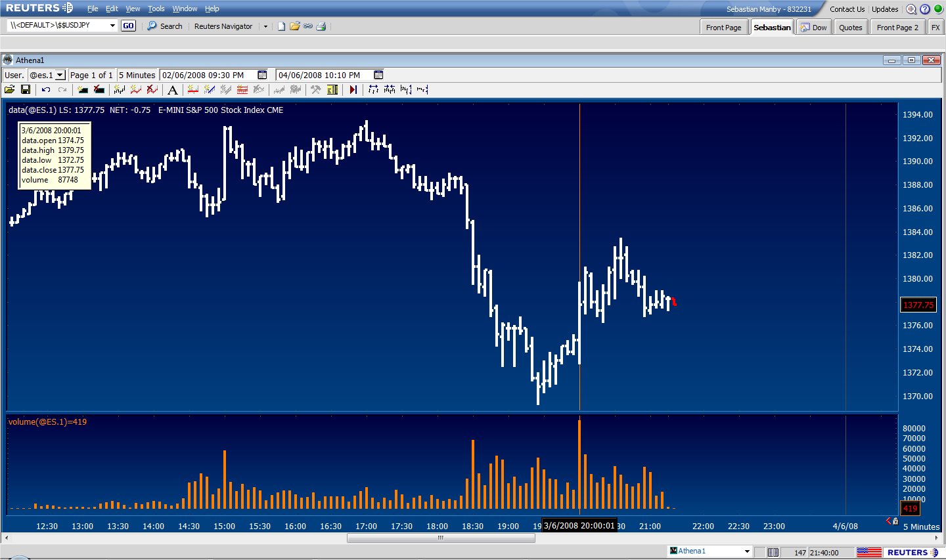Expand the Athena1 selector in status bar

point(747,551)
